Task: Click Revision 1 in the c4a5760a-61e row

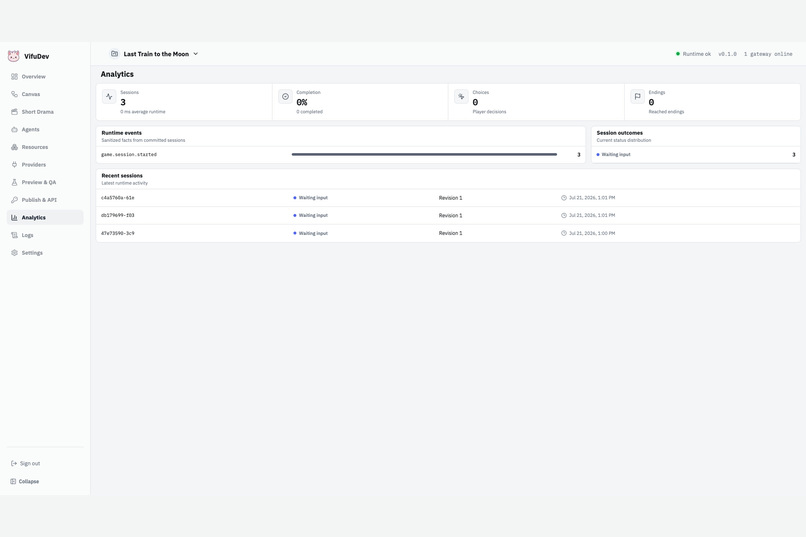Action: pyautogui.click(x=450, y=198)
